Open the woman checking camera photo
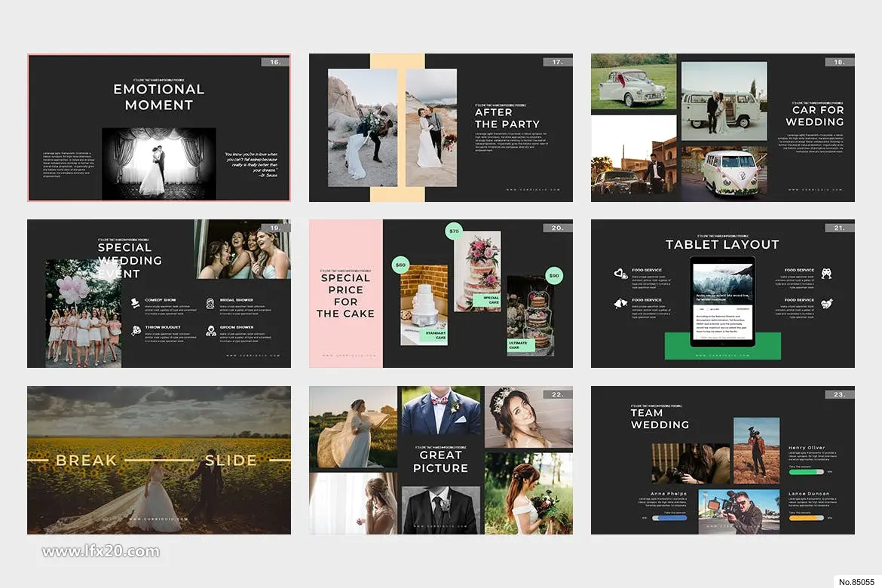 coord(691,463)
